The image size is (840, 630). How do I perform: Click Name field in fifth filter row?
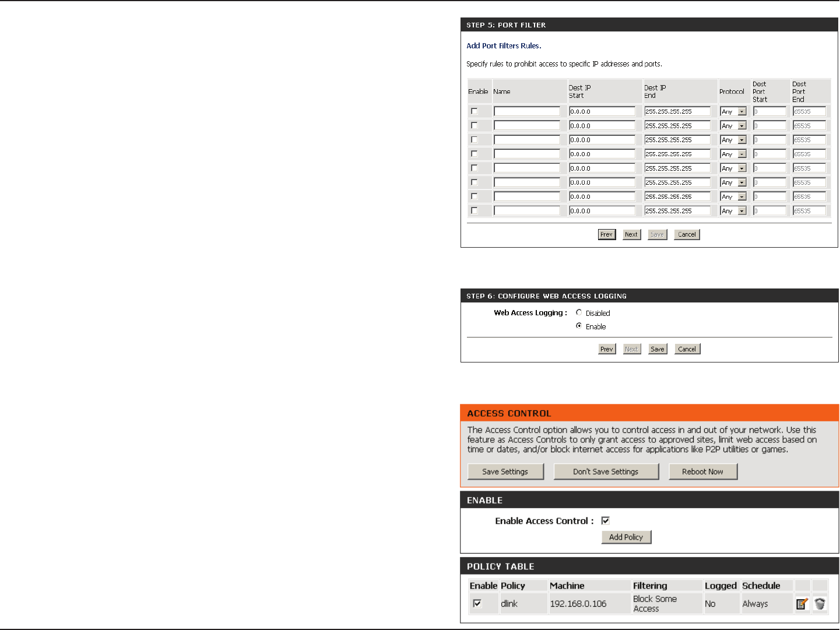[527, 168]
